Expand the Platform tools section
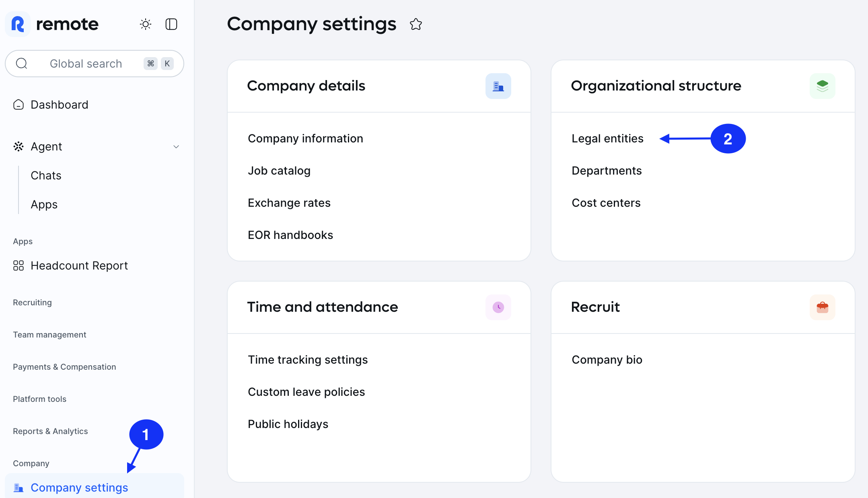Viewport: 868px width, 498px height. point(39,399)
